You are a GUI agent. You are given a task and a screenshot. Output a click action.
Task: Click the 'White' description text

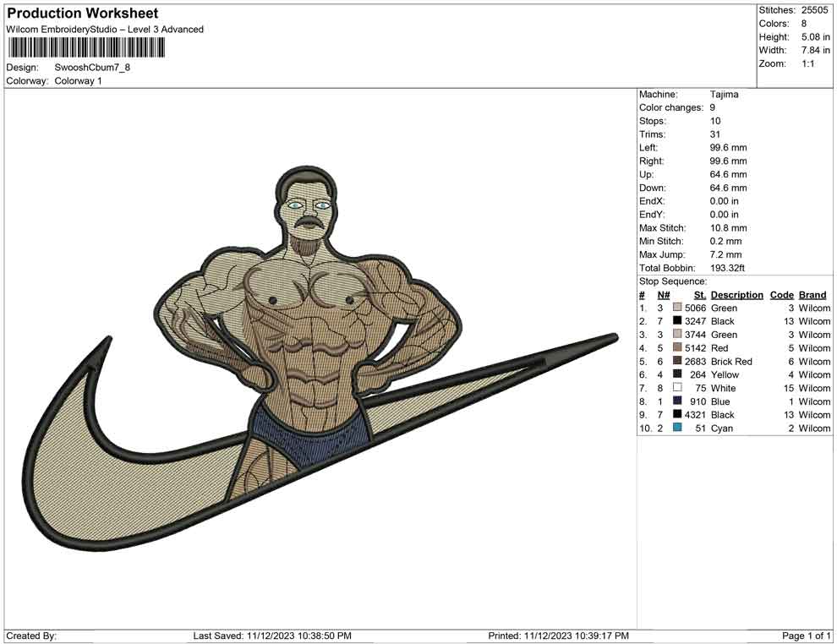tap(724, 388)
